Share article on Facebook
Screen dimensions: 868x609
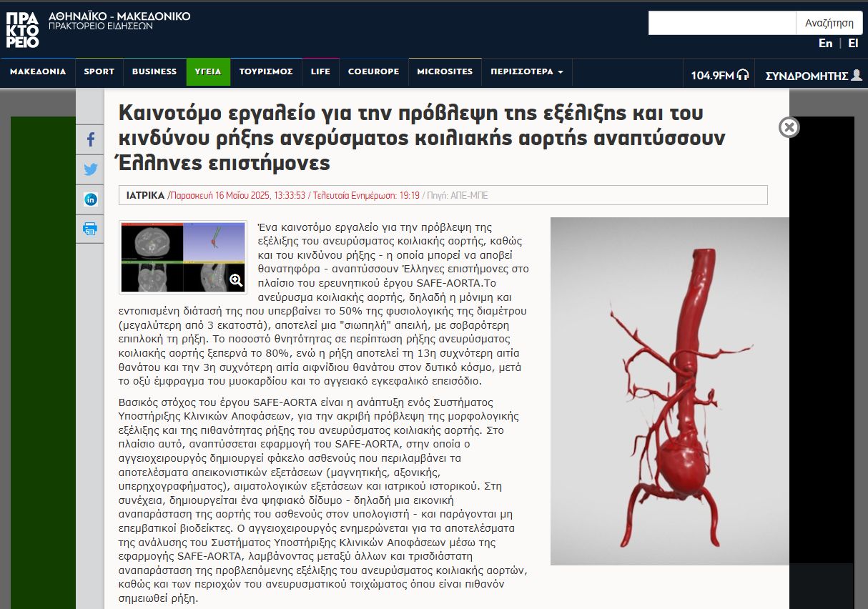[x=90, y=139]
